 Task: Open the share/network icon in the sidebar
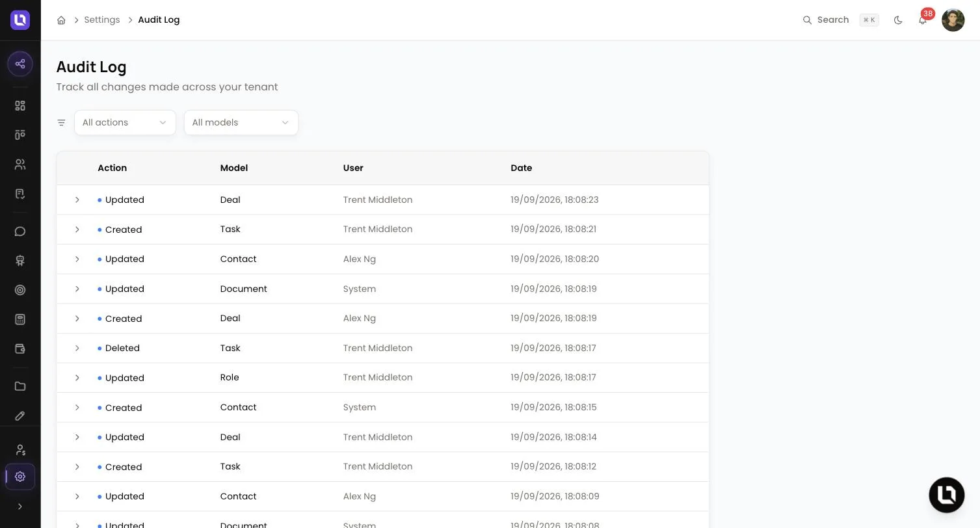pyautogui.click(x=20, y=64)
